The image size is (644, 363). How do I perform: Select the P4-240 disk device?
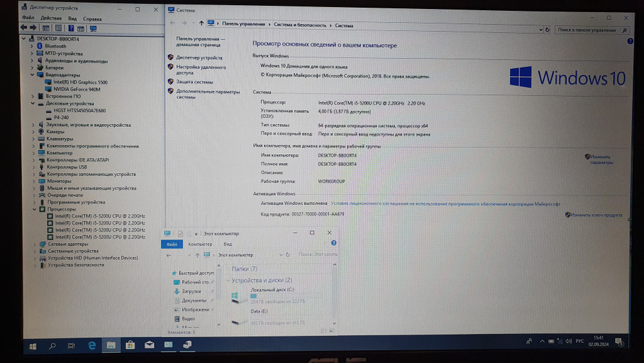tap(61, 117)
